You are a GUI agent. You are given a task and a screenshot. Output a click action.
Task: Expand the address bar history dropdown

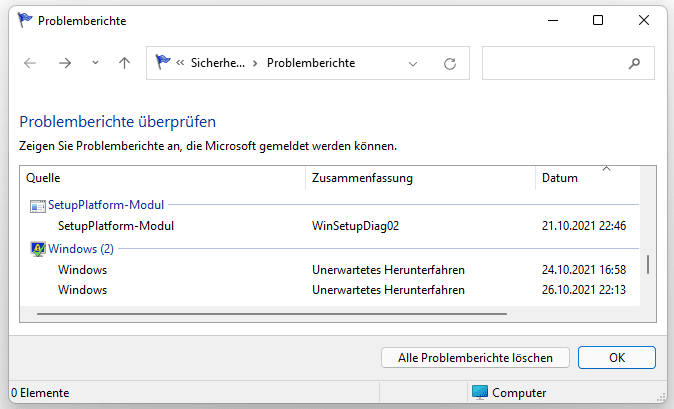click(413, 64)
